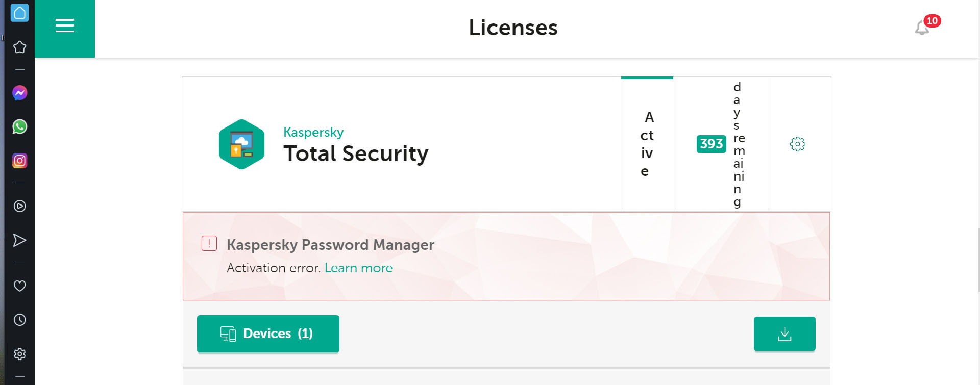Click the Active license status
This screenshot has width=980, height=385.
tap(647, 144)
